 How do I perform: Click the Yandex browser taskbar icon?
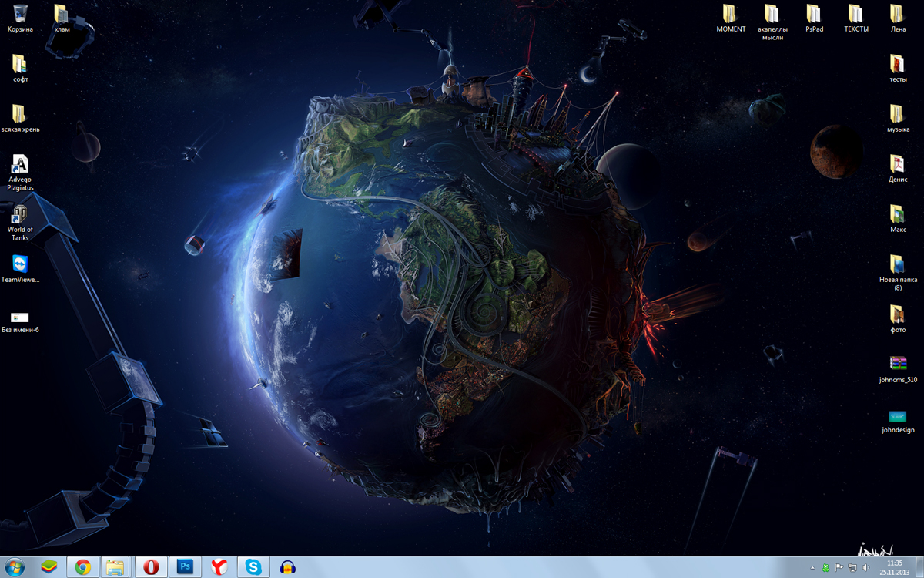(x=219, y=567)
